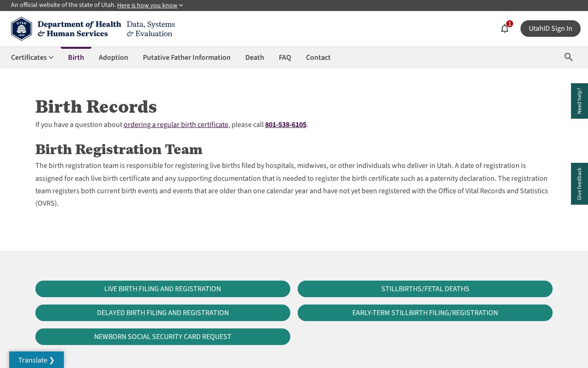Image resolution: width=588 pixels, height=368 pixels.
Task: Select the Birth tab
Action: (76, 57)
